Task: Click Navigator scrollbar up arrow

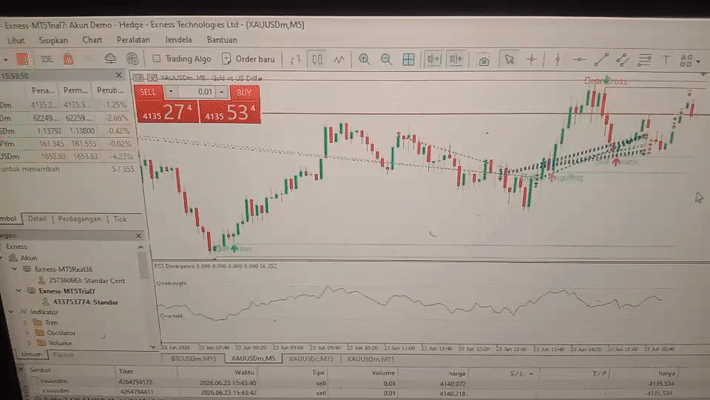Action: 141,247
